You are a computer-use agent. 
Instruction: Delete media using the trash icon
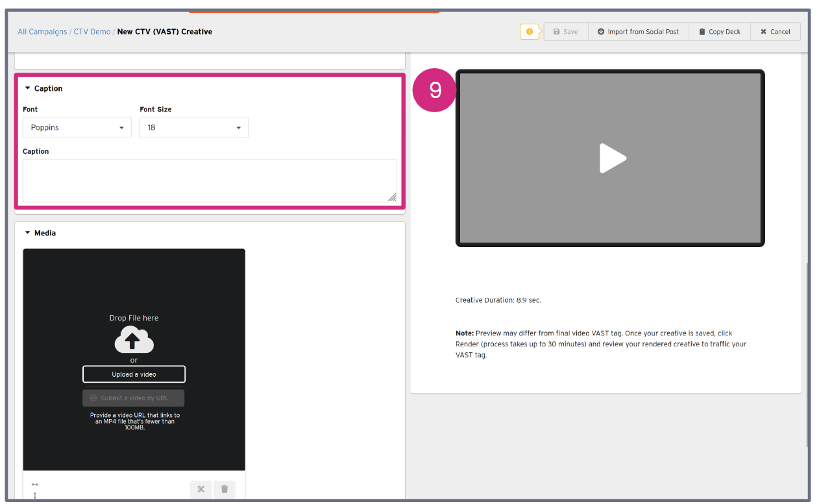coord(225,489)
